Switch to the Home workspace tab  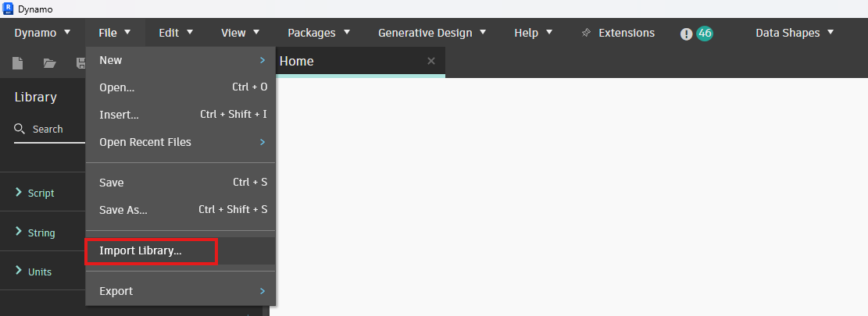coord(360,62)
